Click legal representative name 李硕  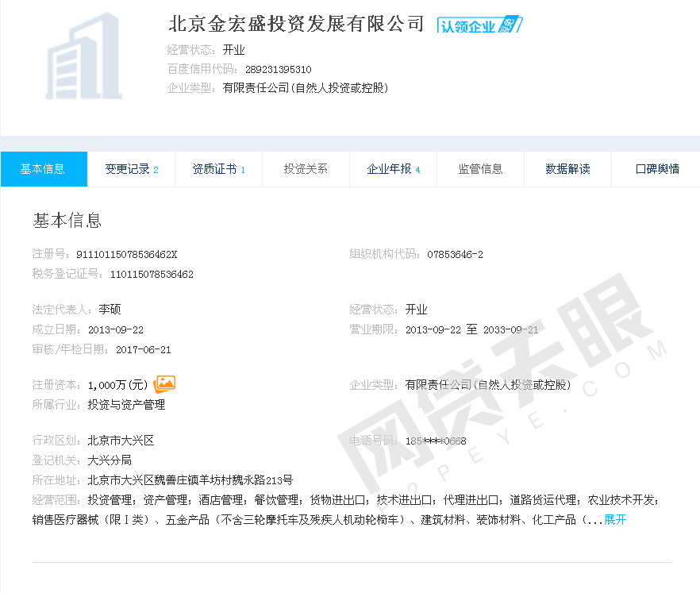tap(110, 310)
